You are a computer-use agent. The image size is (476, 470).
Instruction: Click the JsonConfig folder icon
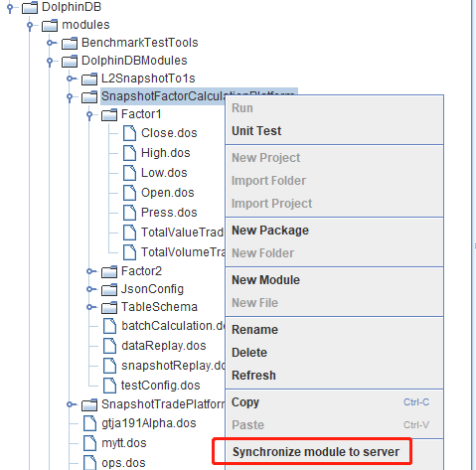coord(109,289)
